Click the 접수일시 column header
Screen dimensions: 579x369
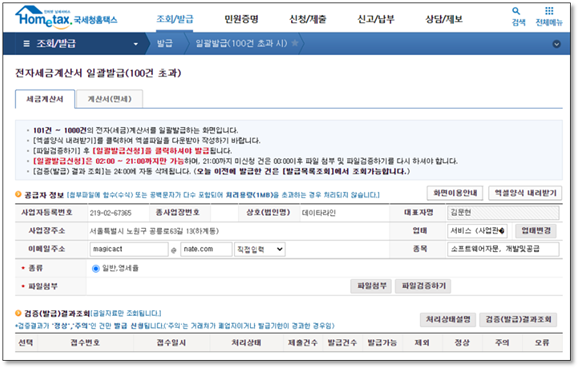[171, 343]
